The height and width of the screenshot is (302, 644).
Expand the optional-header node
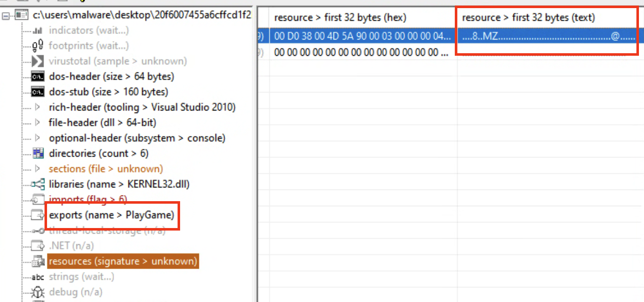pyautogui.click(x=37, y=138)
